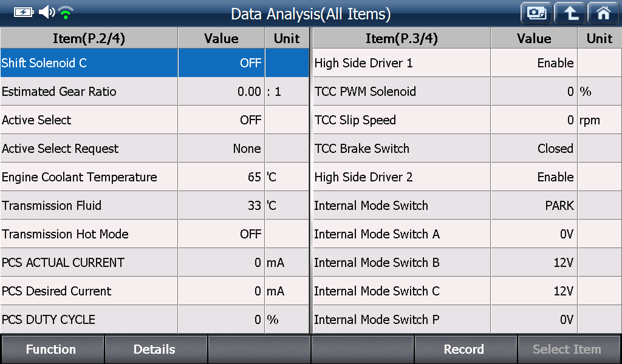The image size is (622, 364).
Task: Tap the battery charging status icon
Action: pyautogui.click(x=24, y=13)
